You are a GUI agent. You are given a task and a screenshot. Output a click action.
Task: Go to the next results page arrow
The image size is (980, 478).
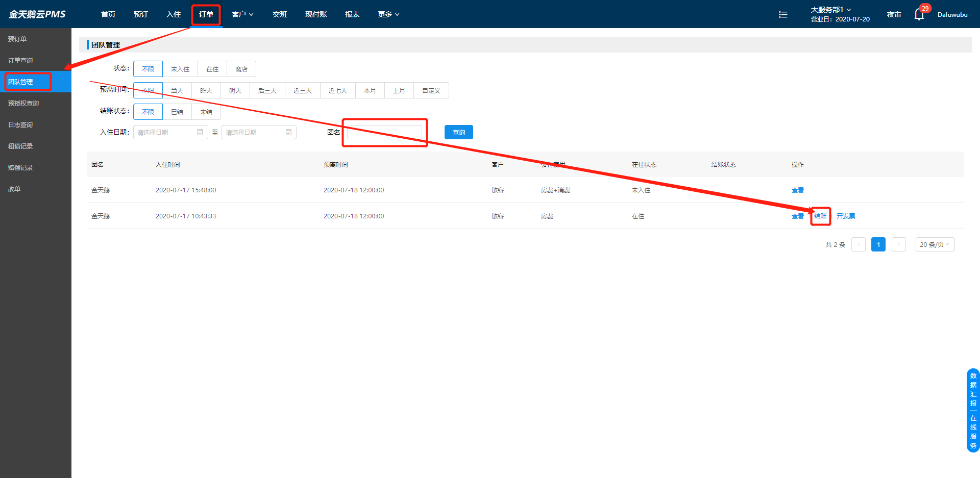pos(899,245)
